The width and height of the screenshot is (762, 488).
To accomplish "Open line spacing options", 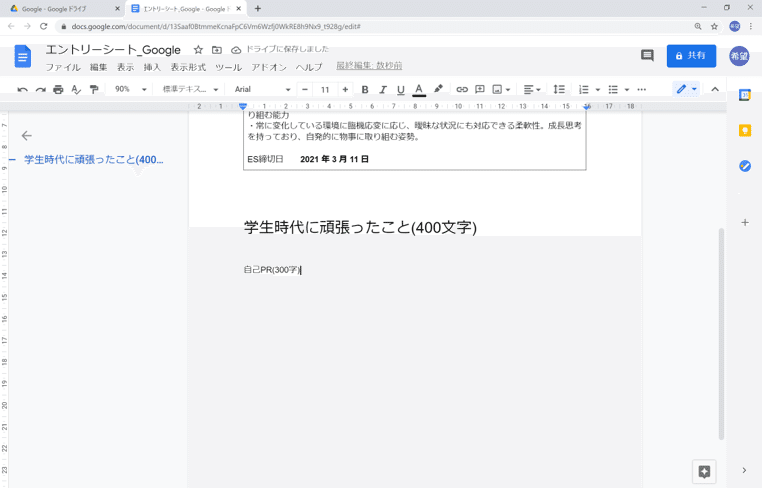I will click(559, 89).
